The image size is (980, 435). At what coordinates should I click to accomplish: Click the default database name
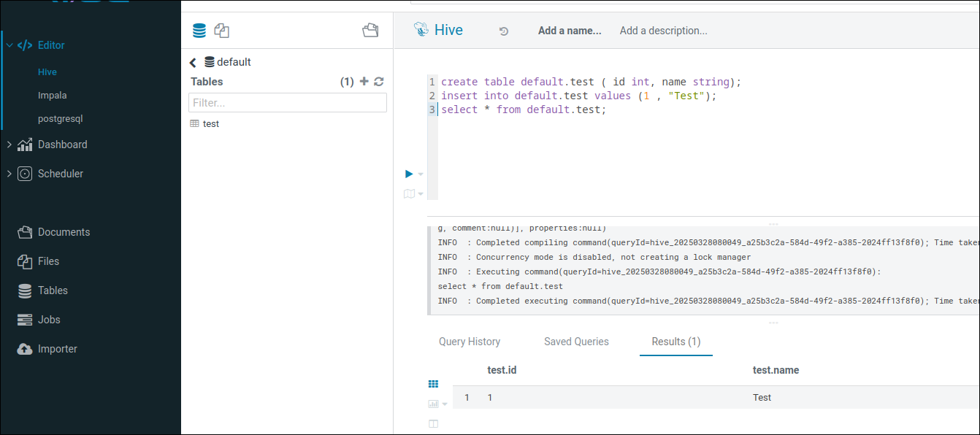[x=234, y=62]
